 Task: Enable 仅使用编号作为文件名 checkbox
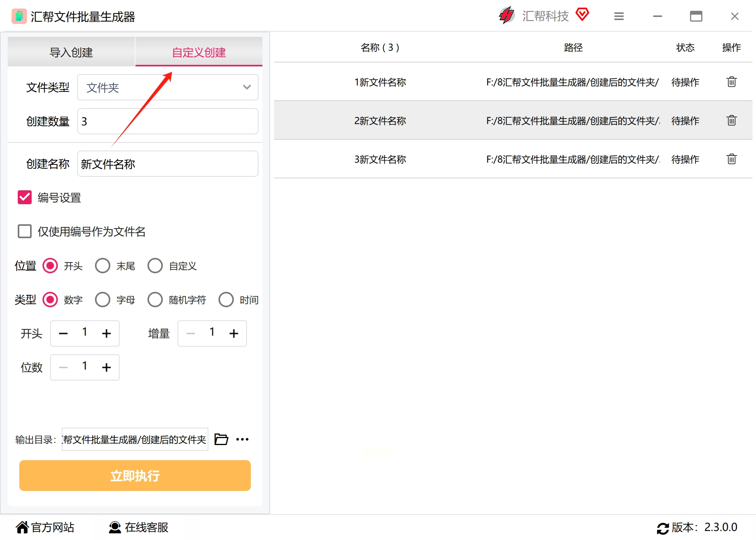point(25,231)
